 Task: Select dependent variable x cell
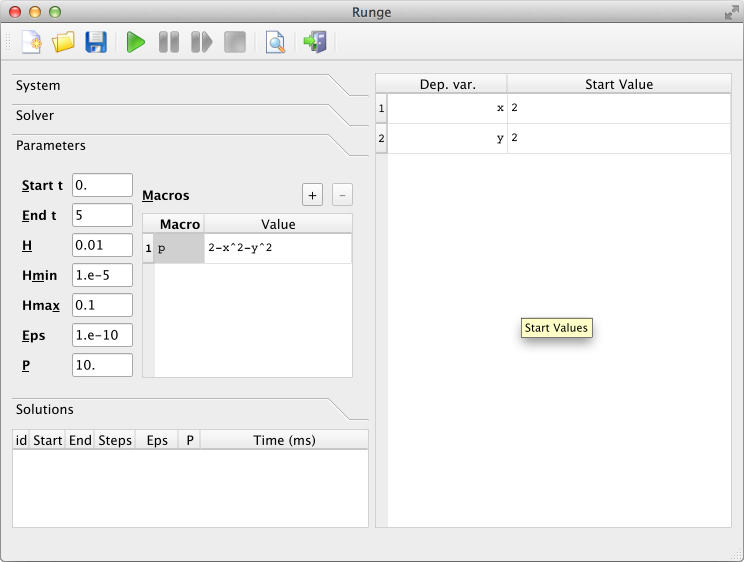(x=447, y=108)
